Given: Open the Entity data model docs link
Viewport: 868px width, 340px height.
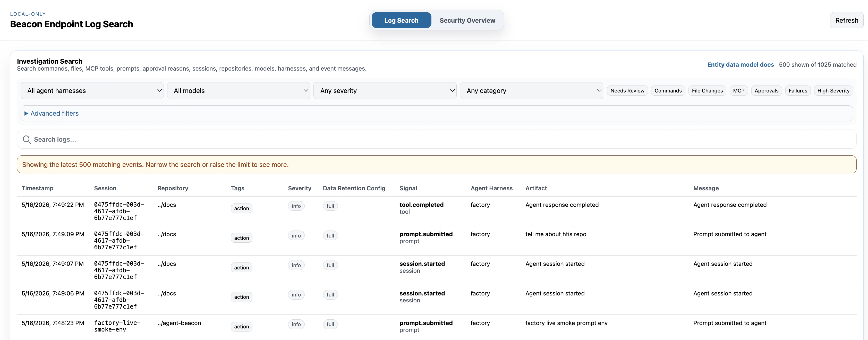Looking at the screenshot, I should point(740,64).
